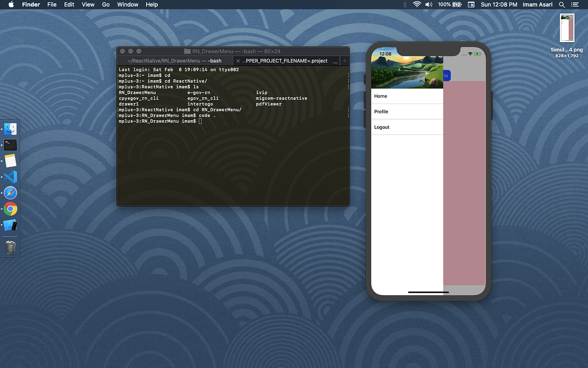Viewport: 588px width, 368px height.
Task: Open the Trash in the Dock
Action: 11,248
